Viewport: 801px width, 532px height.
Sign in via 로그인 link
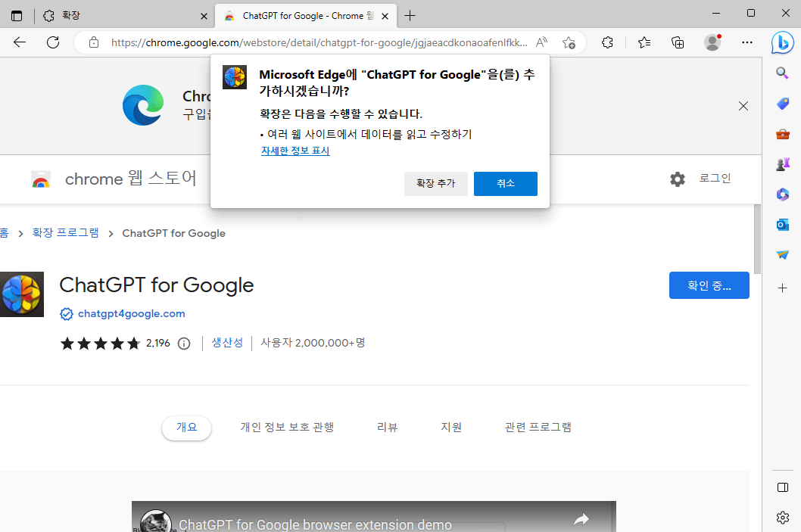pyautogui.click(x=715, y=178)
